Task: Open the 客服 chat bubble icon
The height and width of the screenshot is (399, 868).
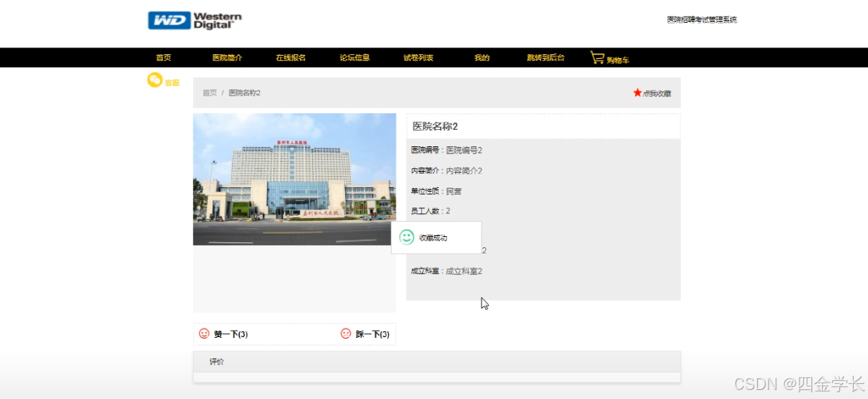Action: pyautogui.click(x=154, y=80)
